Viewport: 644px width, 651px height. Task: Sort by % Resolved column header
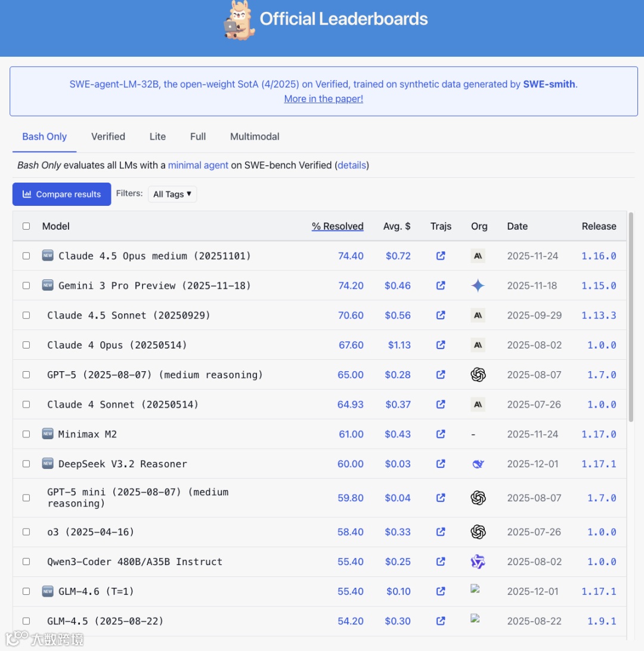[x=338, y=226]
